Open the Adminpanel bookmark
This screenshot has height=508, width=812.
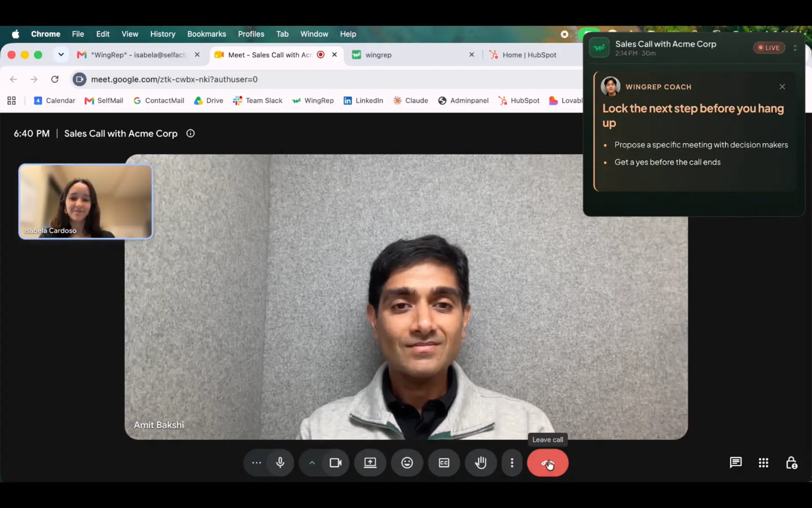[x=464, y=101]
